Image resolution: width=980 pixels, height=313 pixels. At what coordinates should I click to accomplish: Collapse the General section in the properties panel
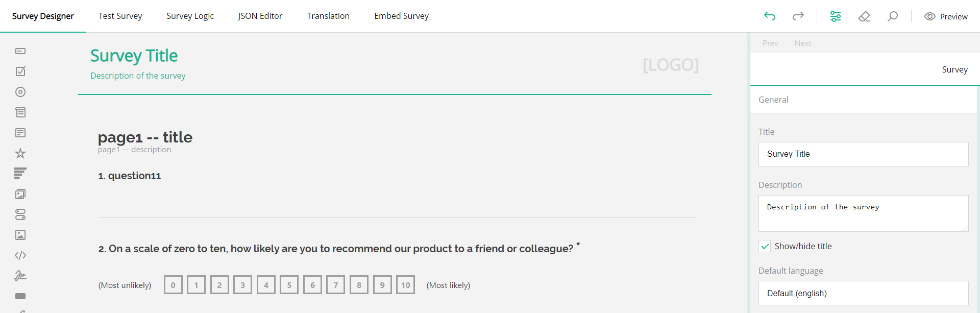(x=773, y=100)
